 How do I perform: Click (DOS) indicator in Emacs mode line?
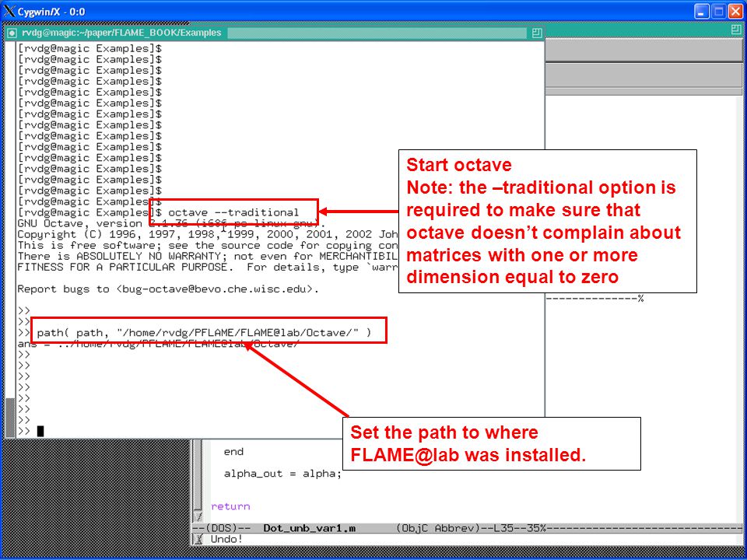coord(220,528)
